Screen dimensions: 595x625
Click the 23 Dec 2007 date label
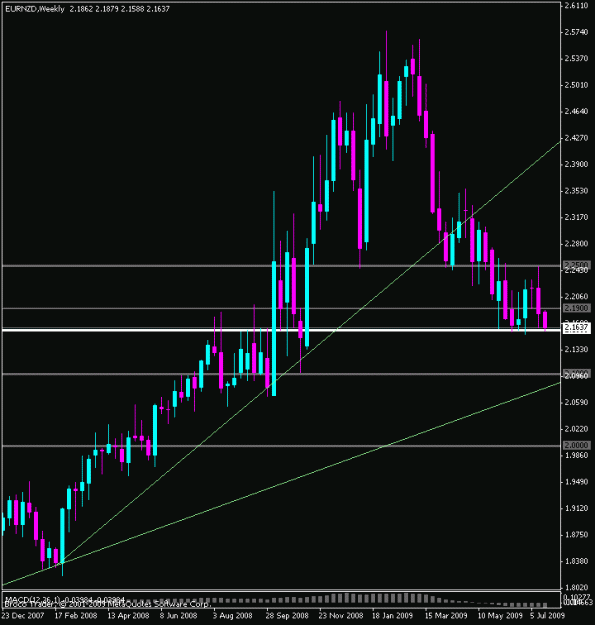(23, 615)
